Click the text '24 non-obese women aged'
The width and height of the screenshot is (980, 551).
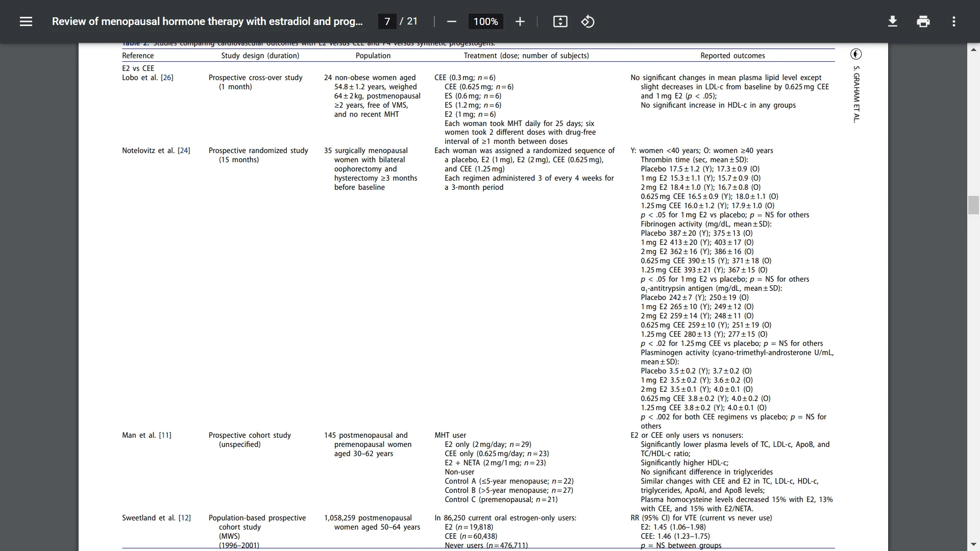pyautogui.click(x=370, y=78)
